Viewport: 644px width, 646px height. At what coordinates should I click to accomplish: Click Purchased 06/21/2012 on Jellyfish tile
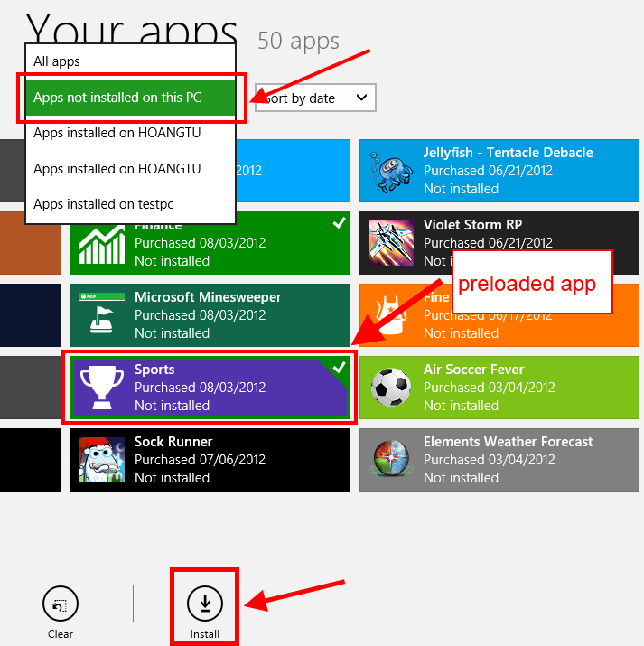coord(488,171)
